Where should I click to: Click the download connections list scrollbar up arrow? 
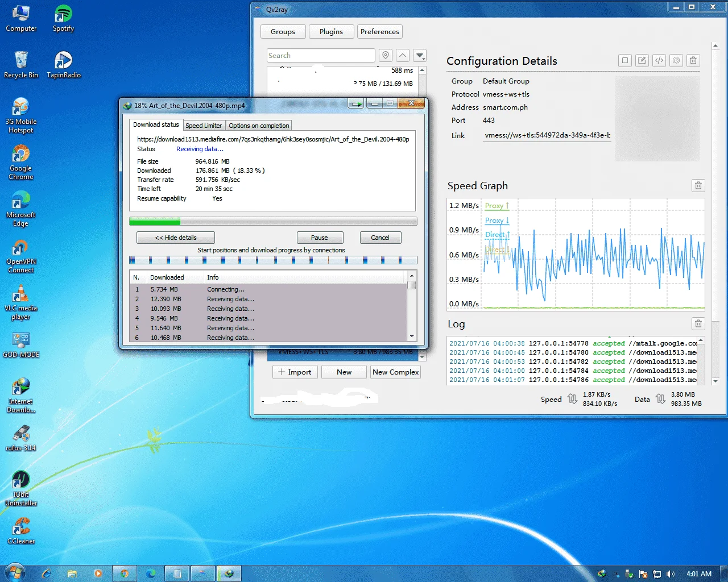[412, 276]
